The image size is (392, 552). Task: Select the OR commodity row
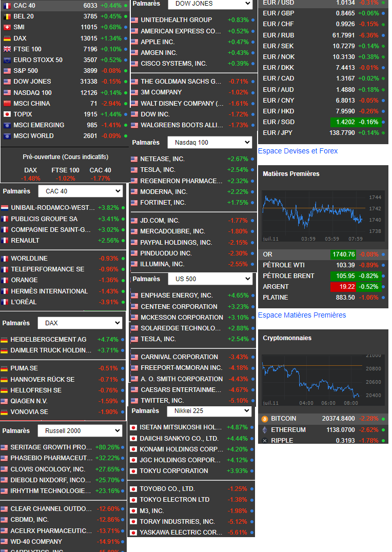tap(323, 254)
